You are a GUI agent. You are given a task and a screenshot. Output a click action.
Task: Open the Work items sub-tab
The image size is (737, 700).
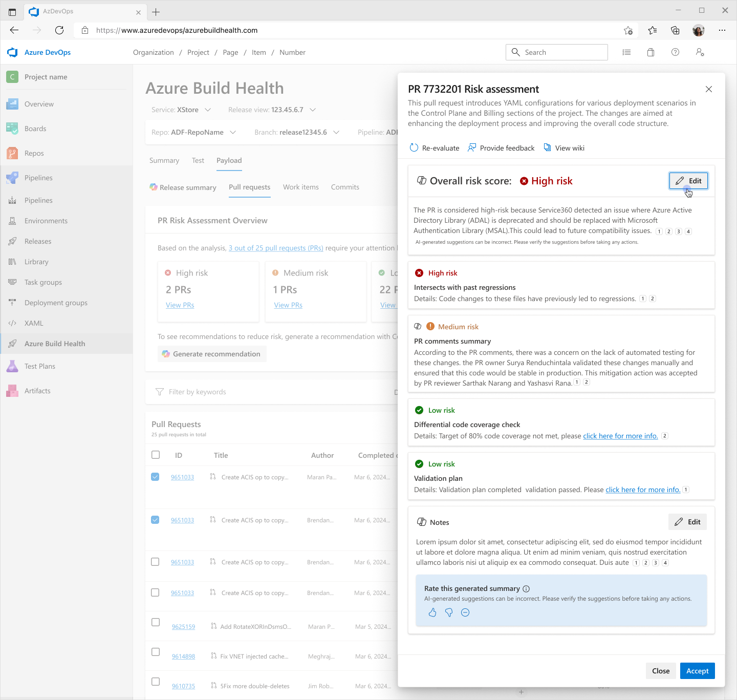(301, 187)
